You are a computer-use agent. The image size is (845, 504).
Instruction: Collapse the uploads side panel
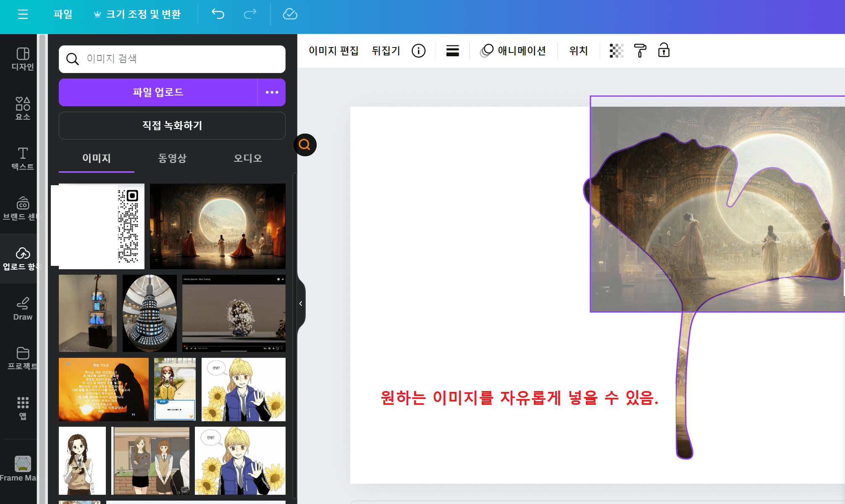coord(301,303)
